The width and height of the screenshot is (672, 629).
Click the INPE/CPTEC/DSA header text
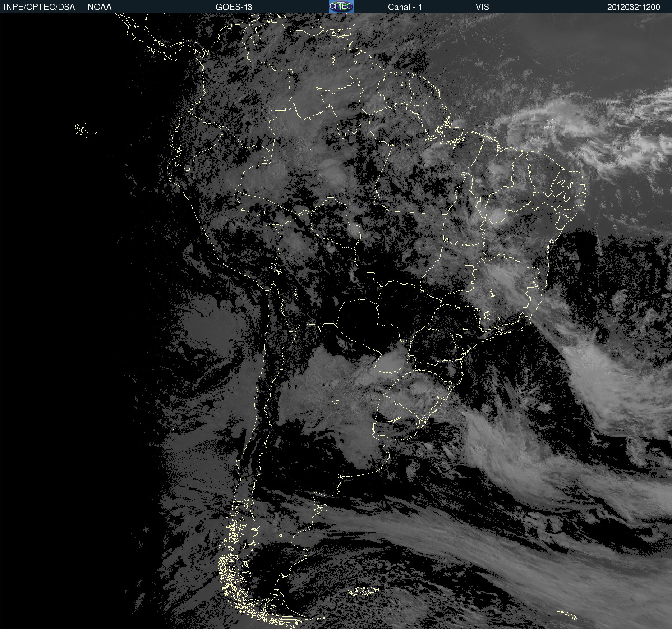(39, 7)
